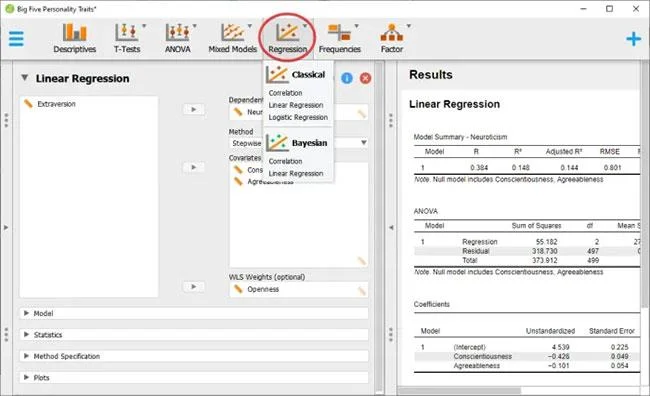Image resolution: width=650 pixels, height=396 pixels.
Task: Select the Agreeableness covariate
Action: tap(270, 182)
